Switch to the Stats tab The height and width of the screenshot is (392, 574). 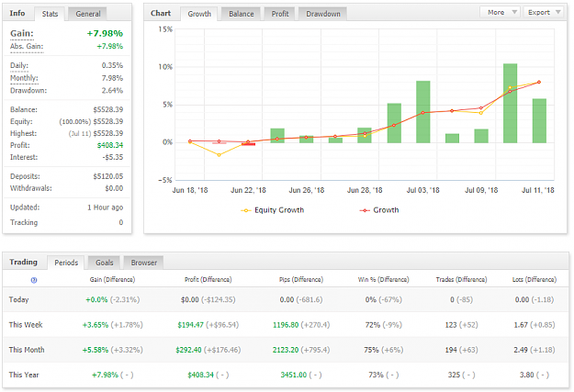point(50,14)
